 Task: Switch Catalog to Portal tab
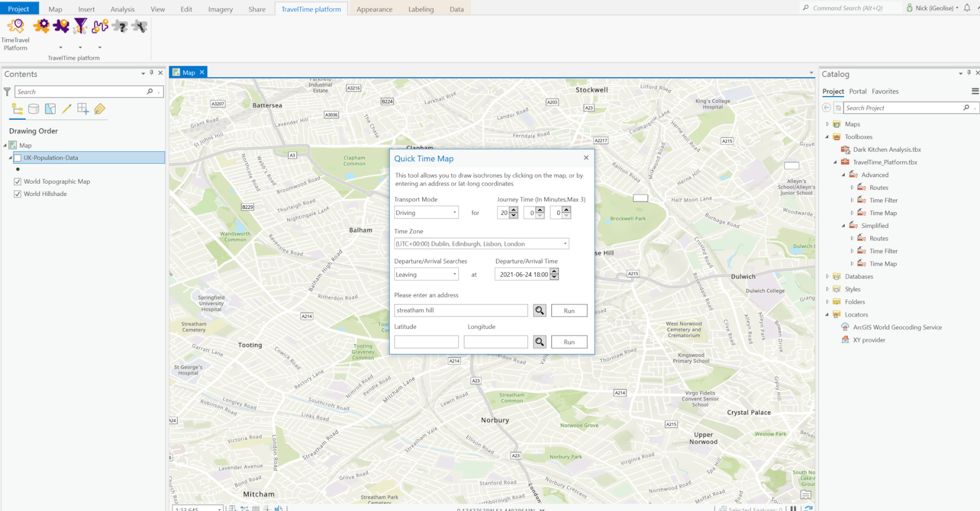point(858,91)
